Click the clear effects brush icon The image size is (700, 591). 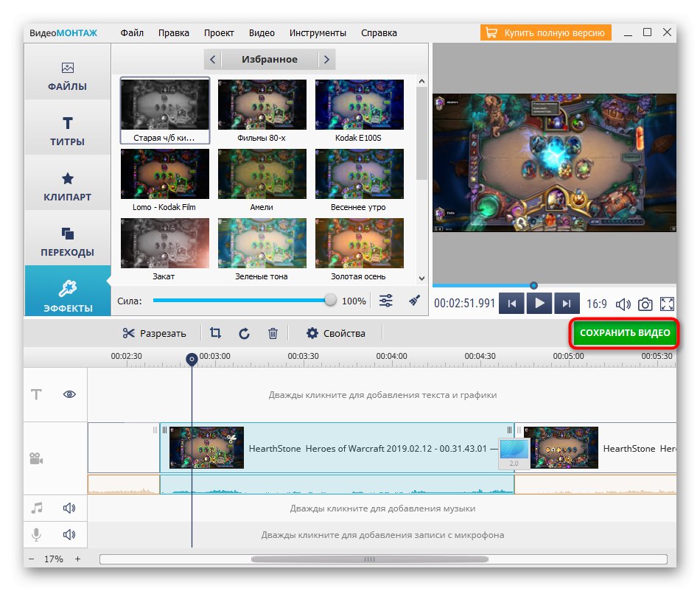414,301
